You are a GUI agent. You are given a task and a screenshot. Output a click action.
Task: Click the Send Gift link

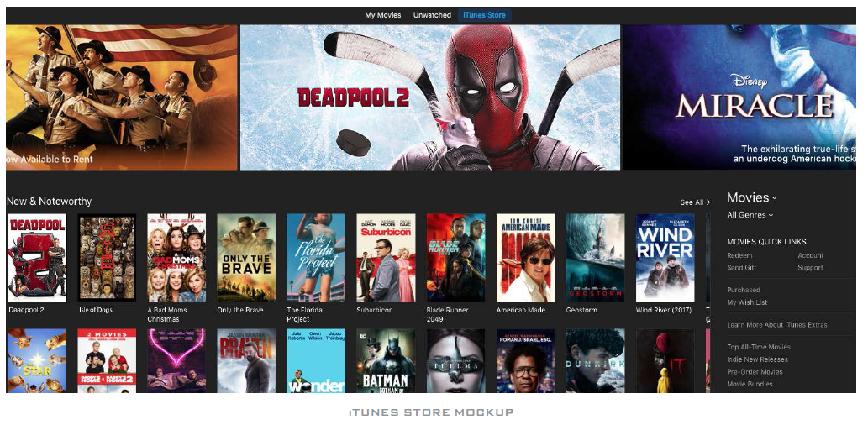point(741,268)
